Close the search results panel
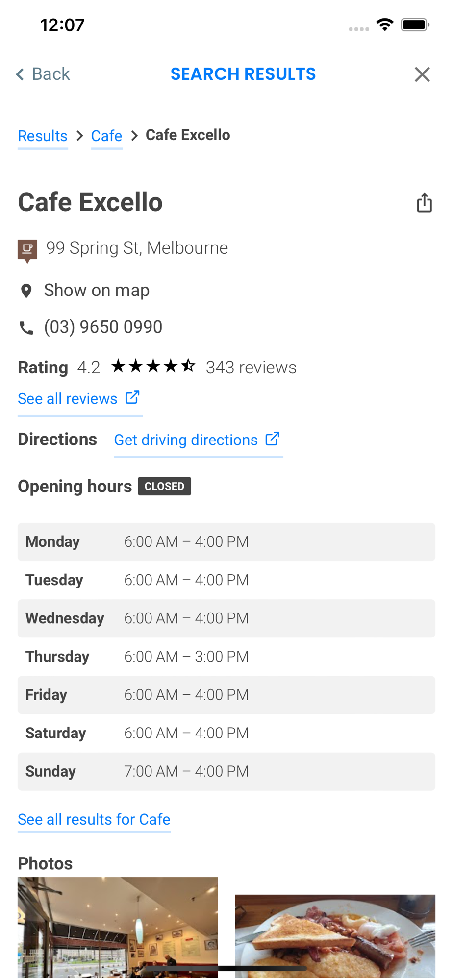 [x=422, y=74]
